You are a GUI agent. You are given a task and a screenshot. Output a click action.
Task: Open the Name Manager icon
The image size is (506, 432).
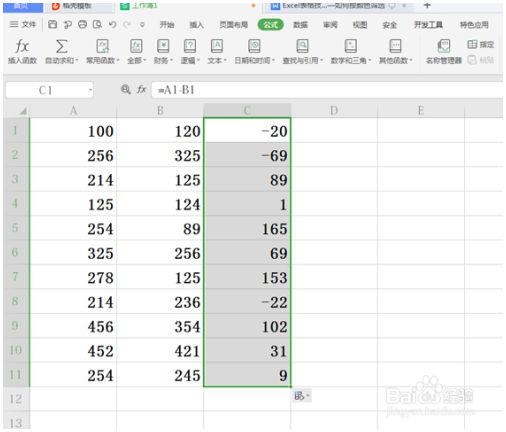point(444,46)
